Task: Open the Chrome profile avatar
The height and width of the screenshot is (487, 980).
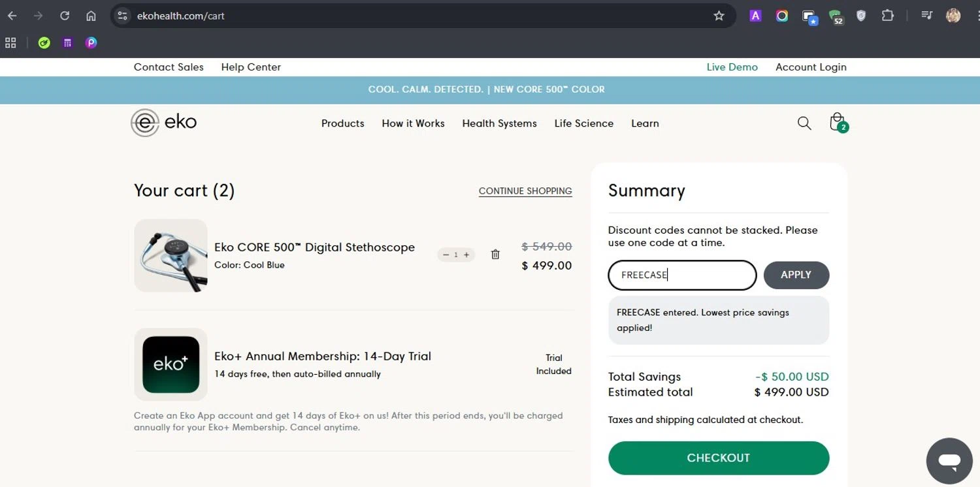Action: [953, 16]
